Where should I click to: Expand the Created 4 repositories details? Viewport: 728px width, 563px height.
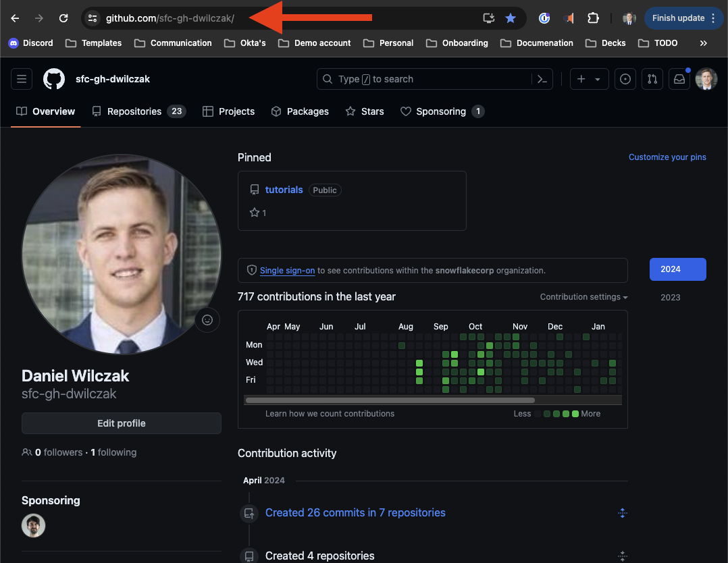tap(622, 556)
